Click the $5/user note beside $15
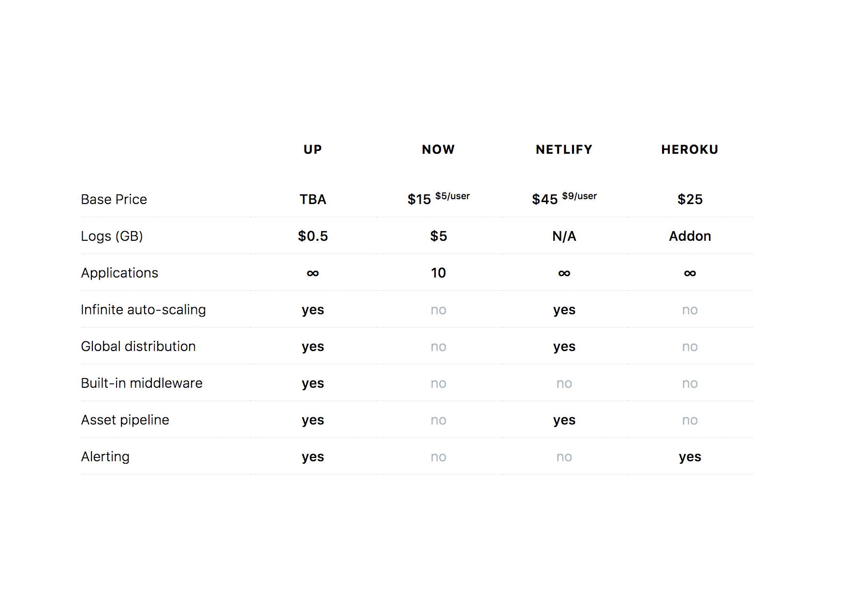Screen dimensions: 854x616 coord(453,196)
